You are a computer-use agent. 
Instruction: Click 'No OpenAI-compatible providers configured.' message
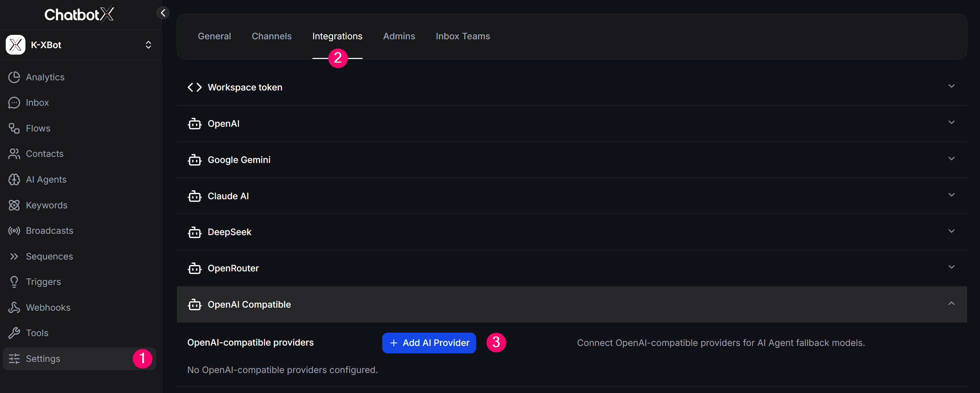(x=282, y=370)
